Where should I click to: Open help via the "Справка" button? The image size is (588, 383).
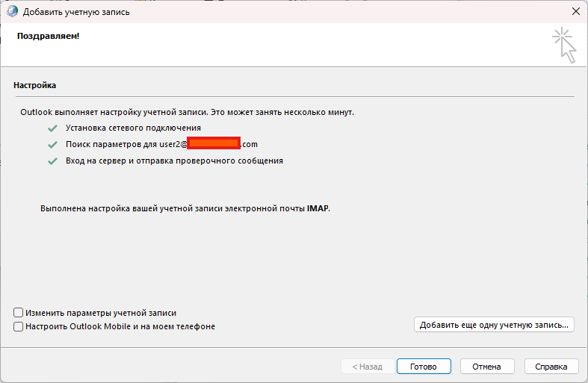click(x=551, y=367)
